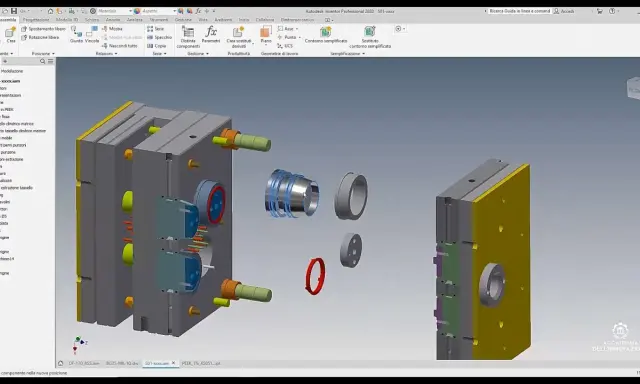
Task: Click the fx icon in quick access toolbar
Action: (198, 11)
